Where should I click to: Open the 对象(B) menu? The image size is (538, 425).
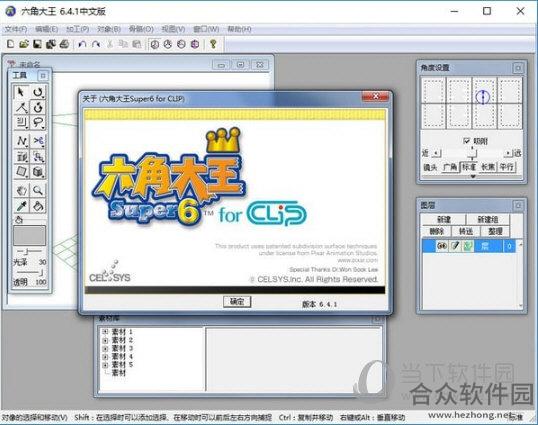(x=109, y=29)
